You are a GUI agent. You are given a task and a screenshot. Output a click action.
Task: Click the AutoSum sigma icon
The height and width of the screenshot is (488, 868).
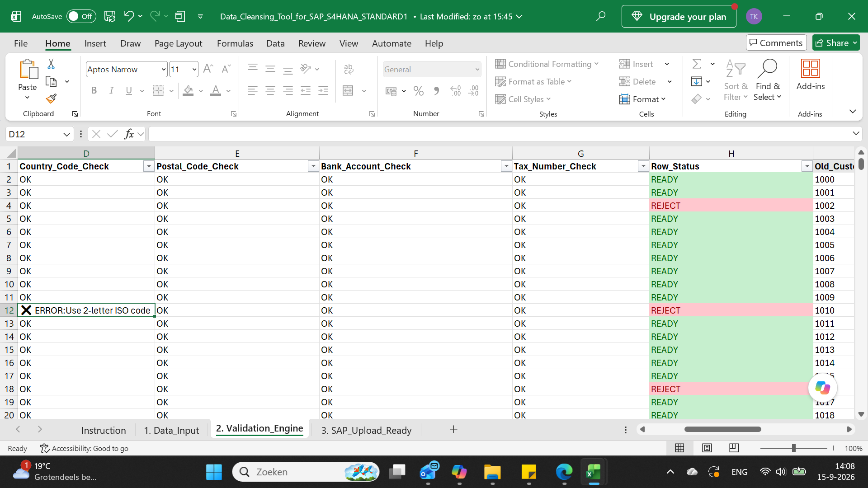(x=697, y=64)
